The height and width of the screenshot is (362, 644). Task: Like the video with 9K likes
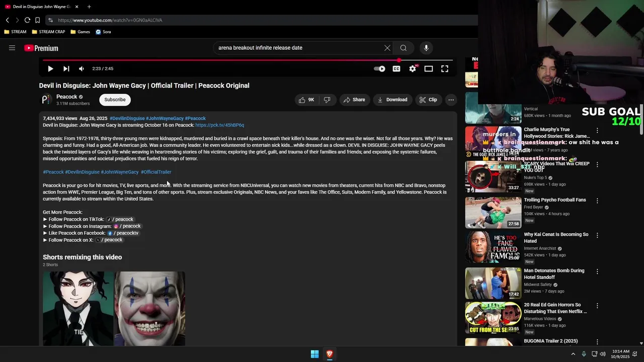[x=306, y=100]
